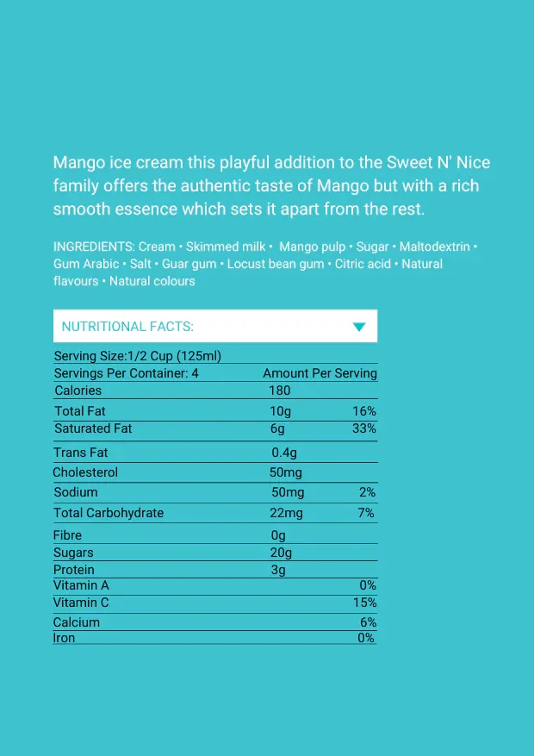534x756 pixels.
Task: Select the Serving Size row
Action: (215, 356)
